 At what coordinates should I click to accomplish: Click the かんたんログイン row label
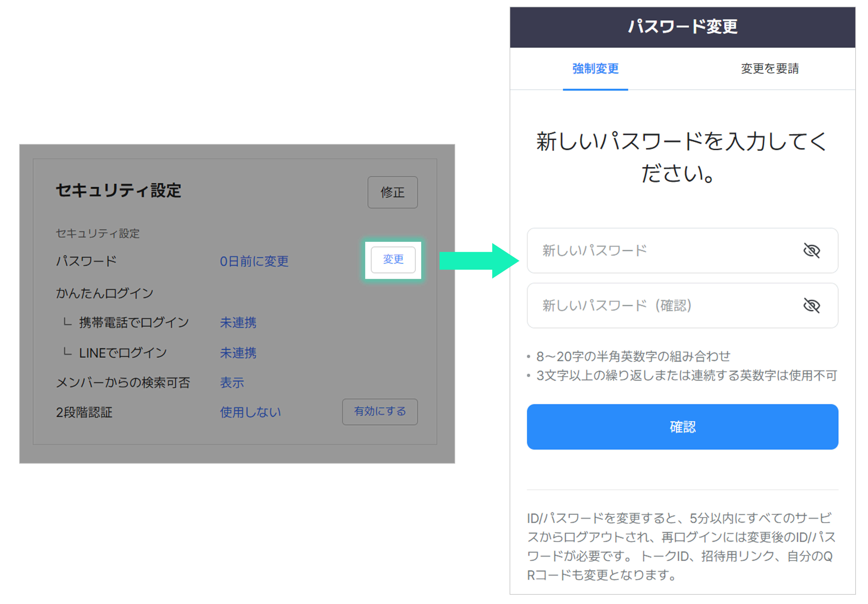click(x=104, y=293)
